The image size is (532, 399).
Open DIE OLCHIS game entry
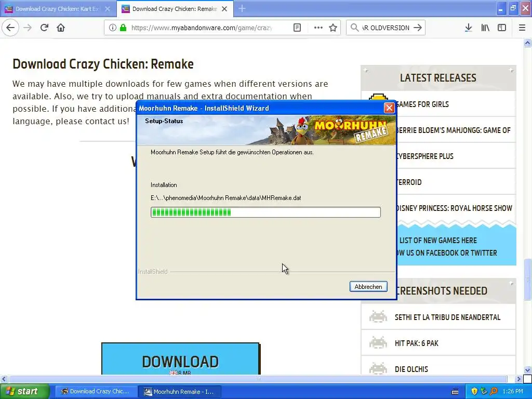point(411,369)
